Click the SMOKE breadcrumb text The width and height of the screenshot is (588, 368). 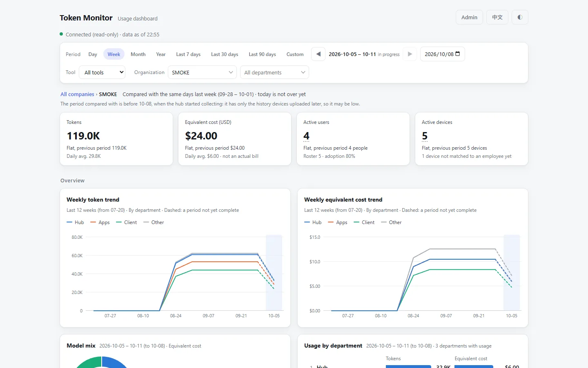pyautogui.click(x=108, y=94)
